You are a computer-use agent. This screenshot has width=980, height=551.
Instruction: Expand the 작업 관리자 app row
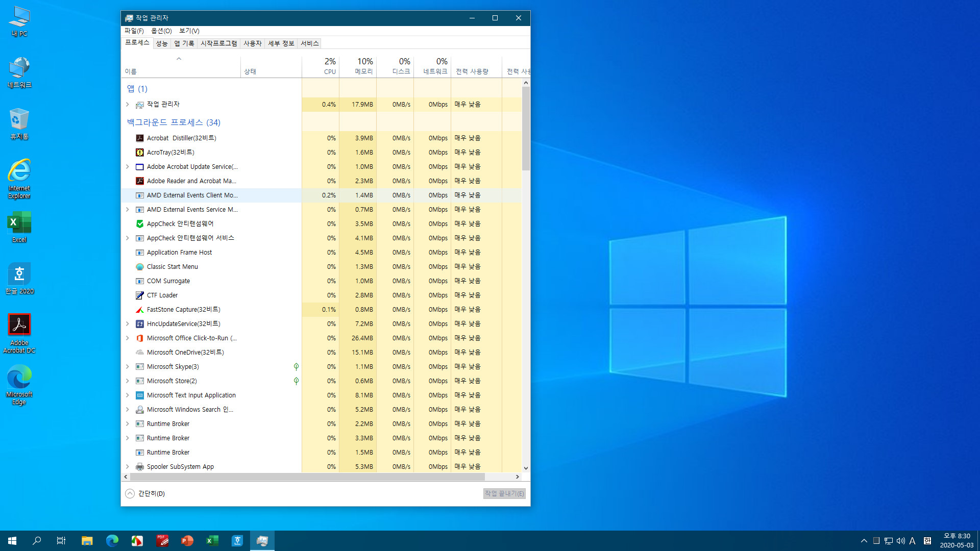[x=128, y=105]
